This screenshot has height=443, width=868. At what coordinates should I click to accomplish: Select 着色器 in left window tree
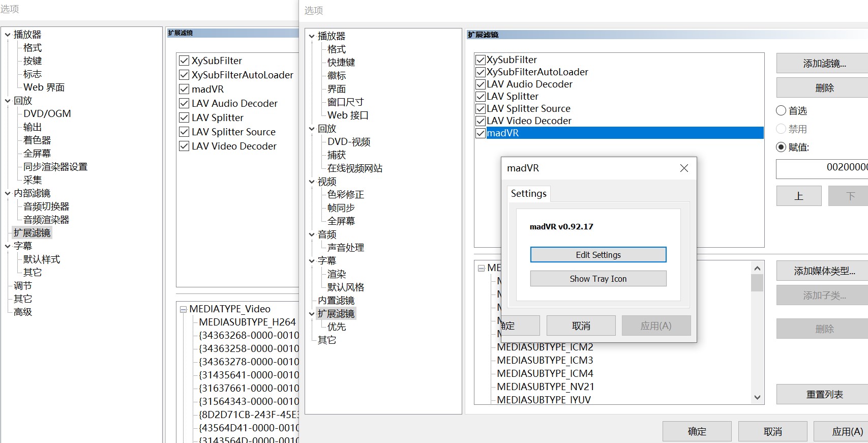pyautogui.click(x=37, y=140)
